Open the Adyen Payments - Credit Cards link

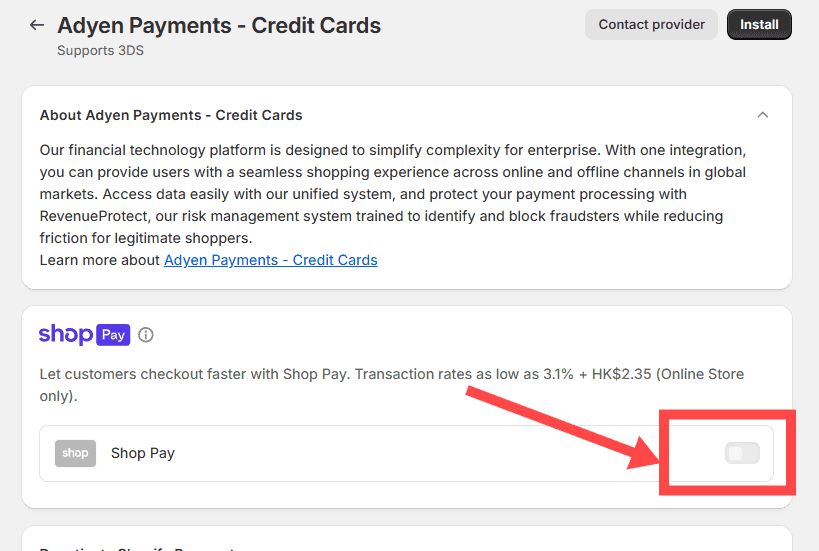pyautogui.click(x=270, y=260)
